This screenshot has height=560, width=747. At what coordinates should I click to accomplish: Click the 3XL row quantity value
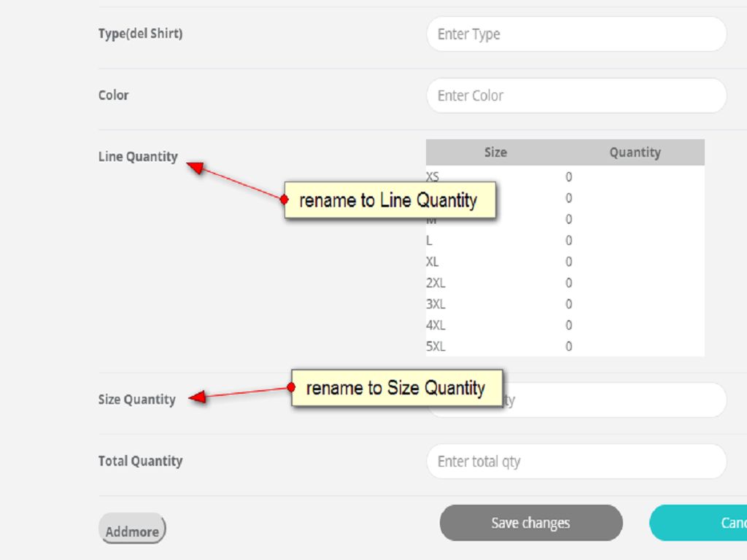click(x=568, y=304)
